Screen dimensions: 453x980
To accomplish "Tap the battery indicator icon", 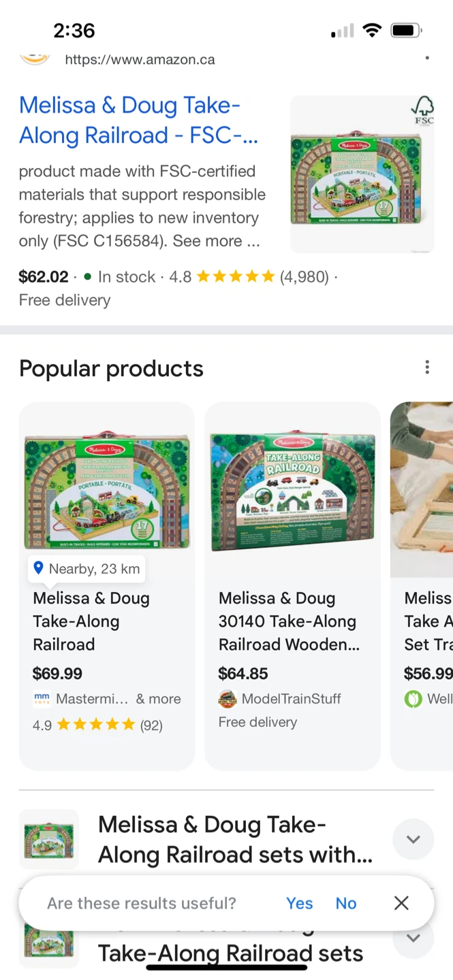I will [405, 29].
